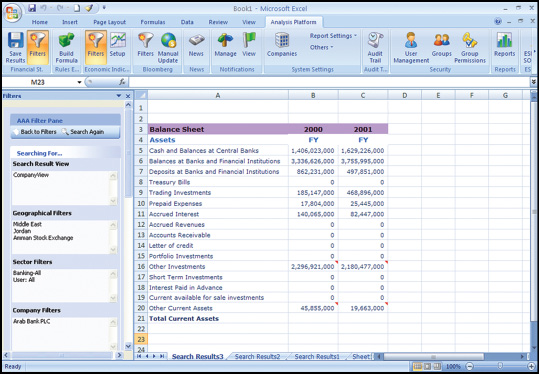Switch to the Formulas ribbon tab
The height and width of the screenshot is (374, 539).
153,22
